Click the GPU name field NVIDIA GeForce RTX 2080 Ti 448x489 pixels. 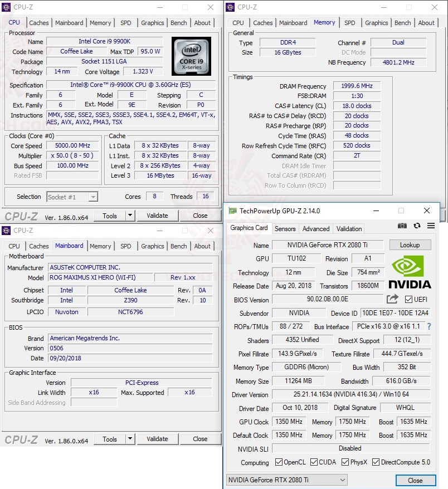(328, 245)
